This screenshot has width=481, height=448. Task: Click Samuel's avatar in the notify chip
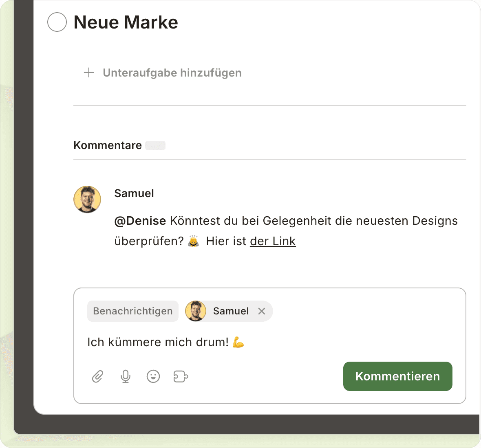click(196, 311)
